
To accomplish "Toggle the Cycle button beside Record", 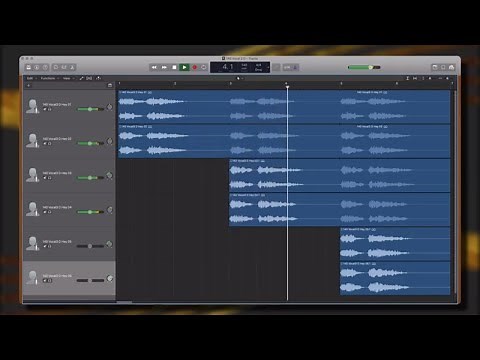I will click(203, 67).
